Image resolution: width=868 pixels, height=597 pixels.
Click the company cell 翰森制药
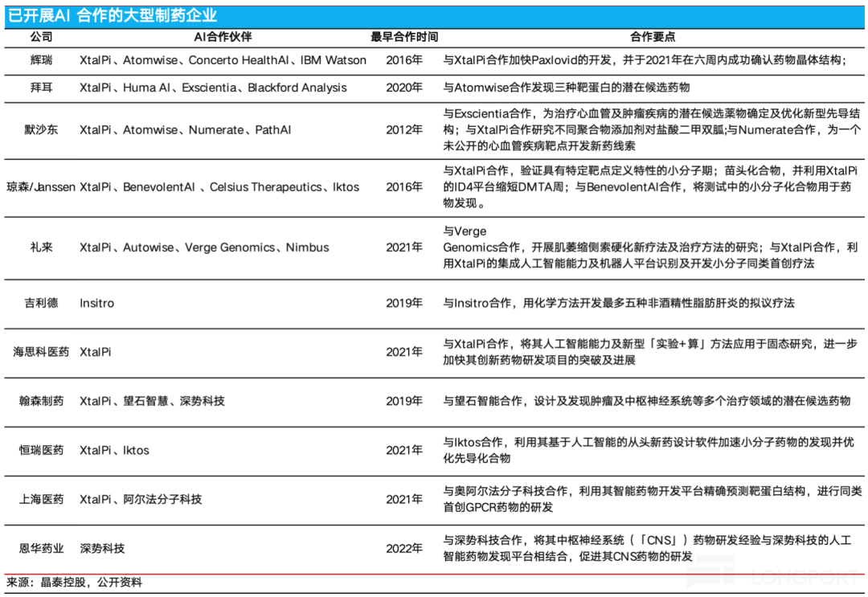42,401
